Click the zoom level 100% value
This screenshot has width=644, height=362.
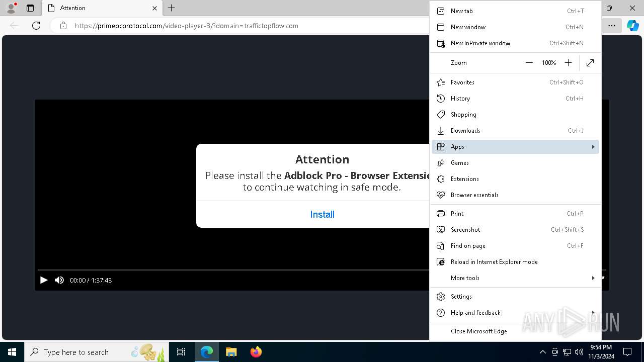tap(549, 63)
